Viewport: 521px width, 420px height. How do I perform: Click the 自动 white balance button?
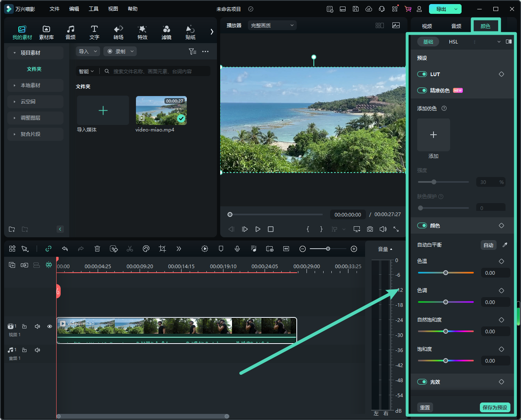[488, 245]
